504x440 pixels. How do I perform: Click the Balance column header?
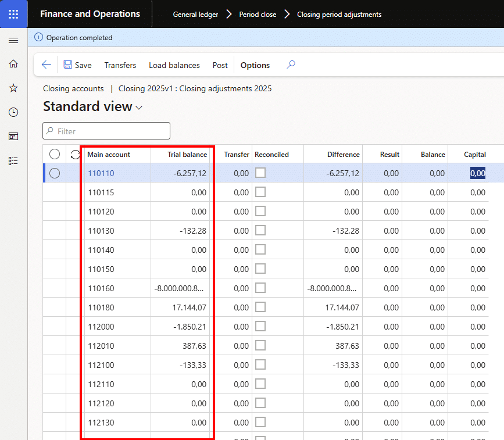[x=432, y=155]
